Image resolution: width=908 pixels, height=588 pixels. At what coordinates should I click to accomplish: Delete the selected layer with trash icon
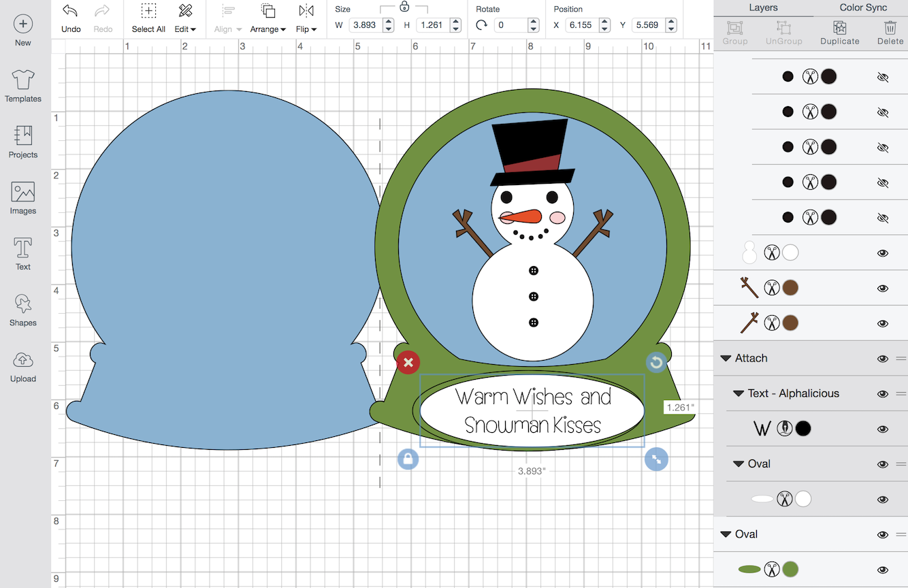click(890, 32)
